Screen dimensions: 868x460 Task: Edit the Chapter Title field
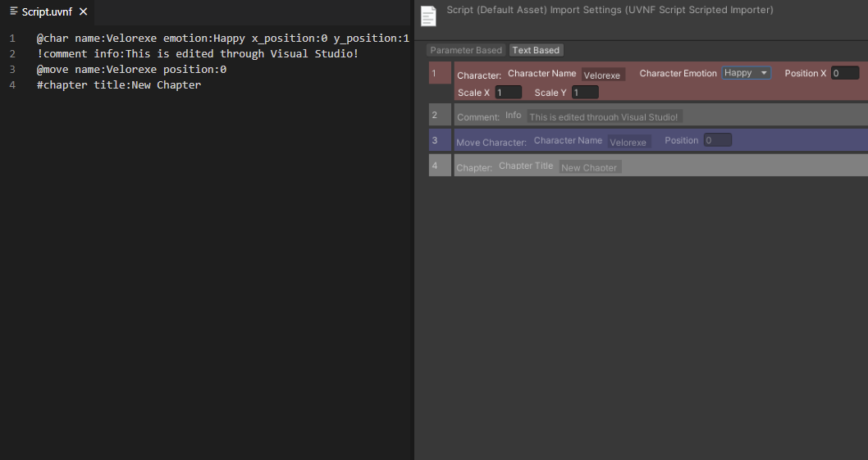click(590, 167)
